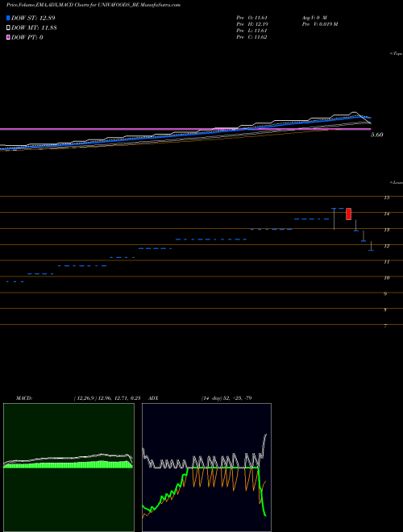Viewport: 403px width, 532px height.
Task: Select the 'DOW MT: 11.88' legend label
Action: click(x=34, y=27)
